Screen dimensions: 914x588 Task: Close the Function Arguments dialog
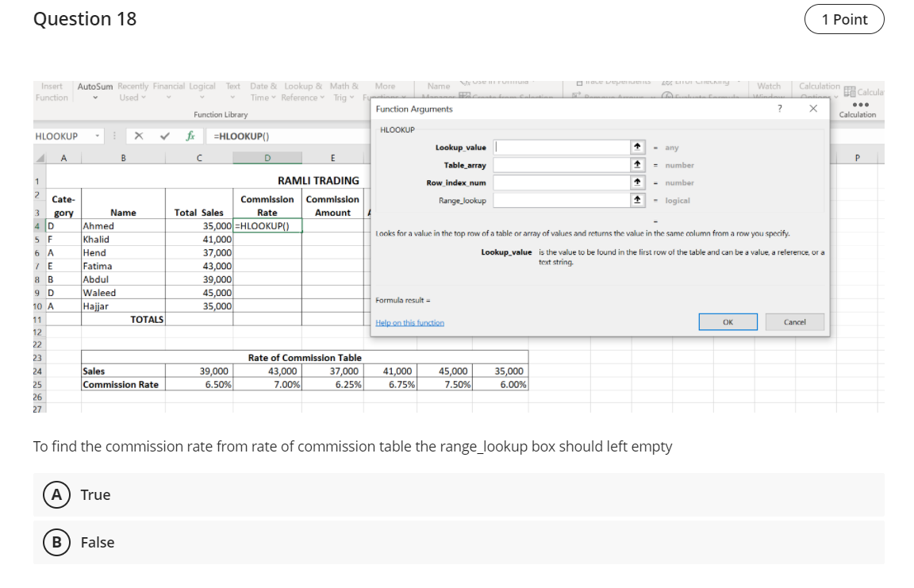tap(812, 109)
